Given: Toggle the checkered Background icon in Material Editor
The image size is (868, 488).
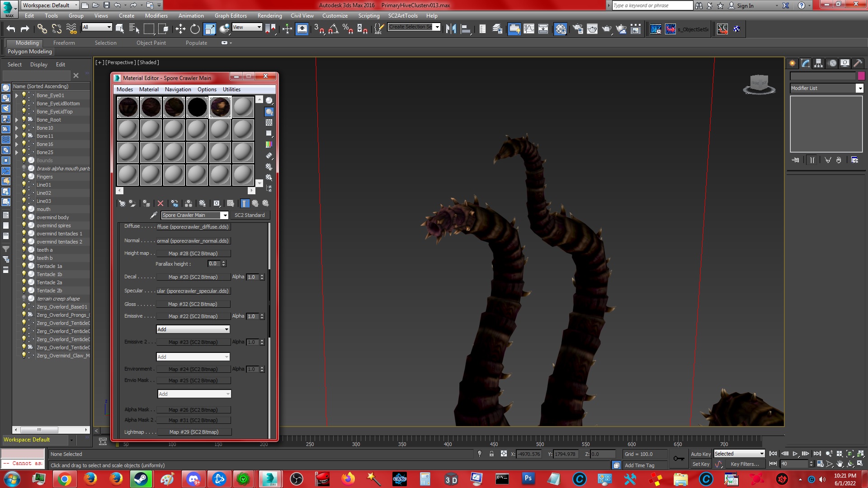Looking at the screenshot, I should point(269,122).
